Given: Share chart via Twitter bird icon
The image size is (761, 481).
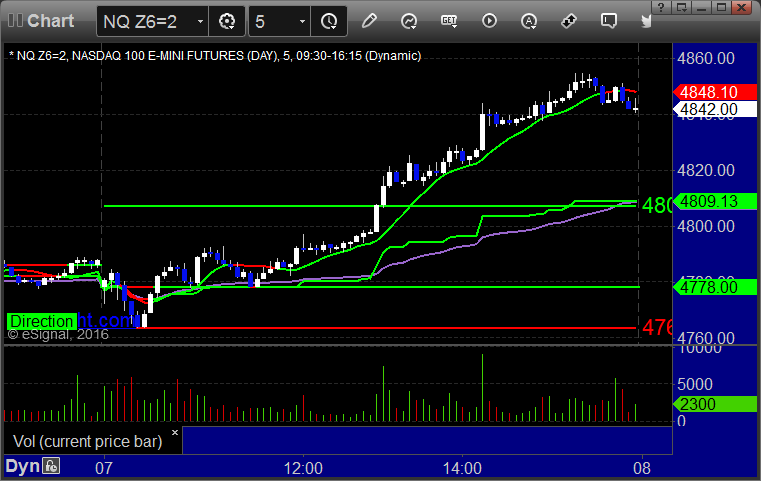Looking at the screenshot, I should coord(646,21).
